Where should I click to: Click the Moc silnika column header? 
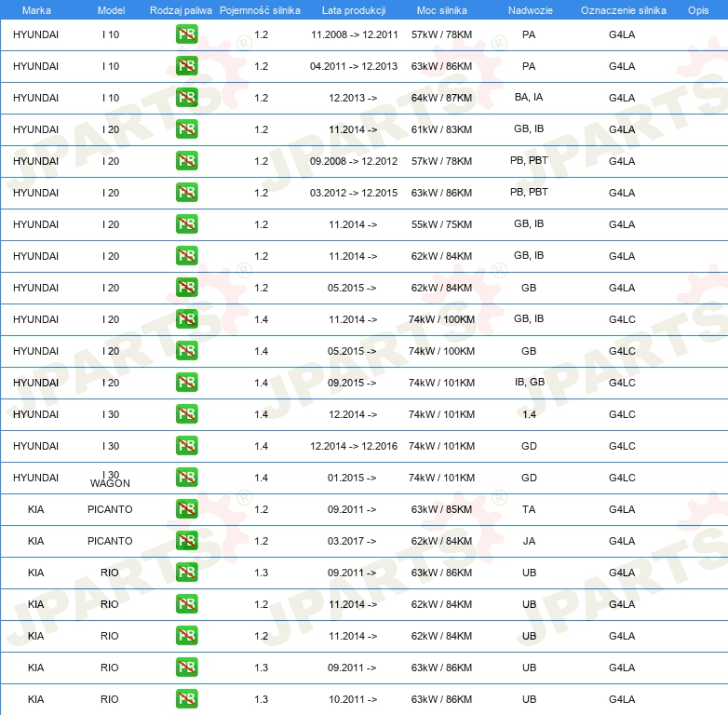coord(441,10)
